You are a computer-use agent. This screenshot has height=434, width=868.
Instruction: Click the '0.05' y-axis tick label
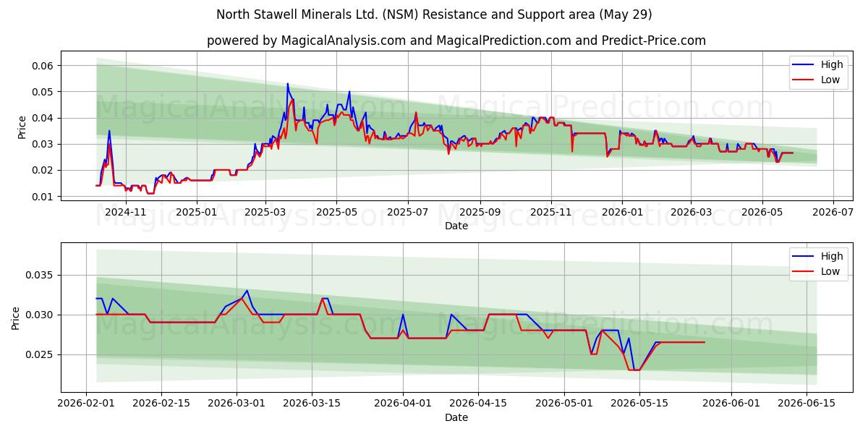[x=43, y=92]
